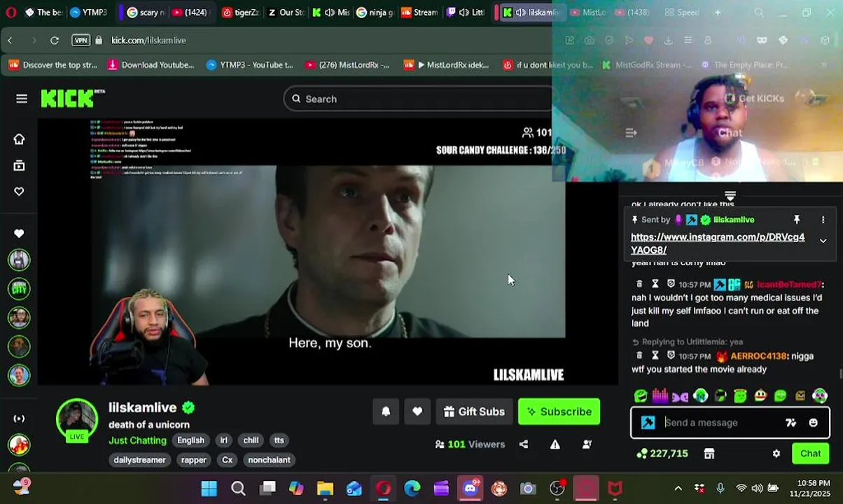Image resolution: width=843 pixels, height=504 pixels.
Task: Open the Kick hamburger menu
Action: [x=22, y=99]
